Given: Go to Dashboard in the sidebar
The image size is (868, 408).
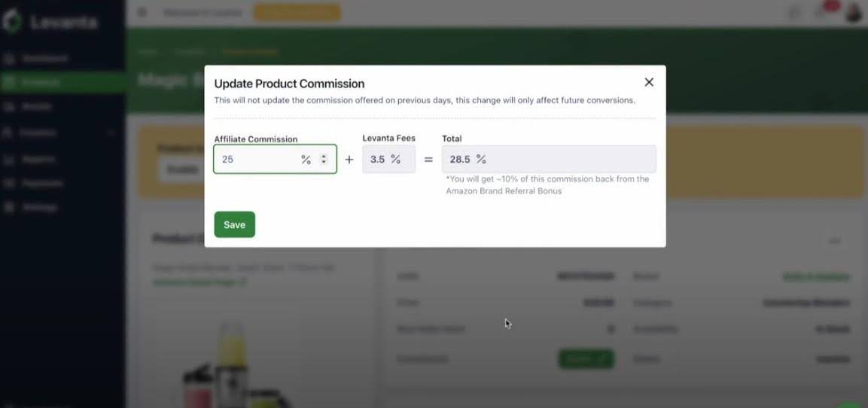Looking at the screenshot, I should point(44,58).
